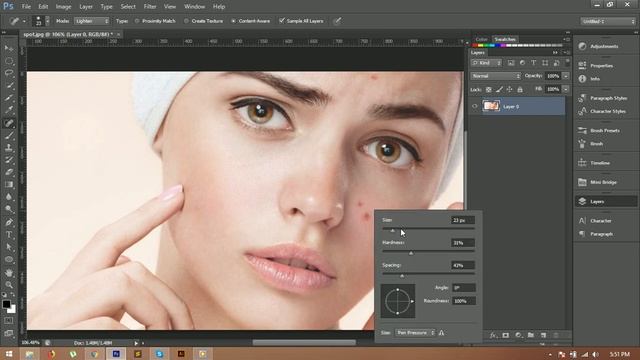Open the Normal blend mode dropdown
Viewport: 640px width, 360px height.
tap(496, 76)
